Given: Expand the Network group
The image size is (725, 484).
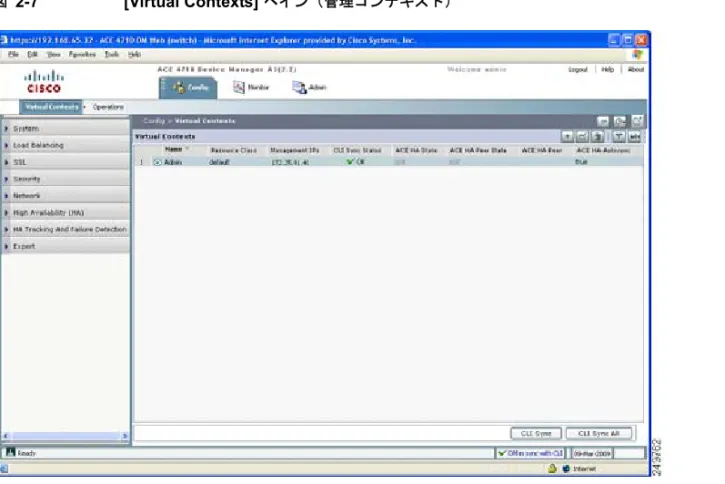Looking at the screenshot, I should (66, 196).
